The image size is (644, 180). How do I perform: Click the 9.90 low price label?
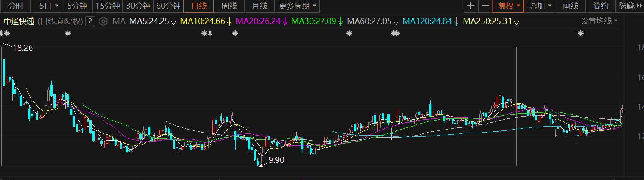[276, 160]
